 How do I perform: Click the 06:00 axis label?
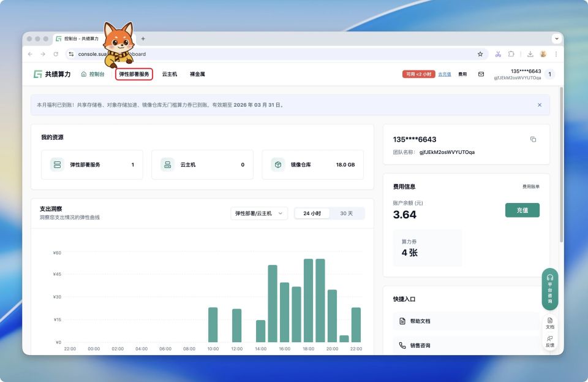[x=165, y=349]
